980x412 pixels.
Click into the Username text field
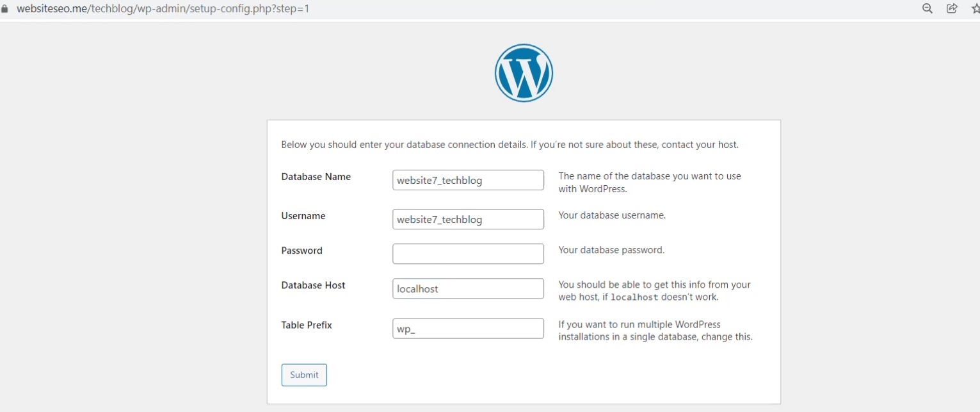tap(468, 219)
